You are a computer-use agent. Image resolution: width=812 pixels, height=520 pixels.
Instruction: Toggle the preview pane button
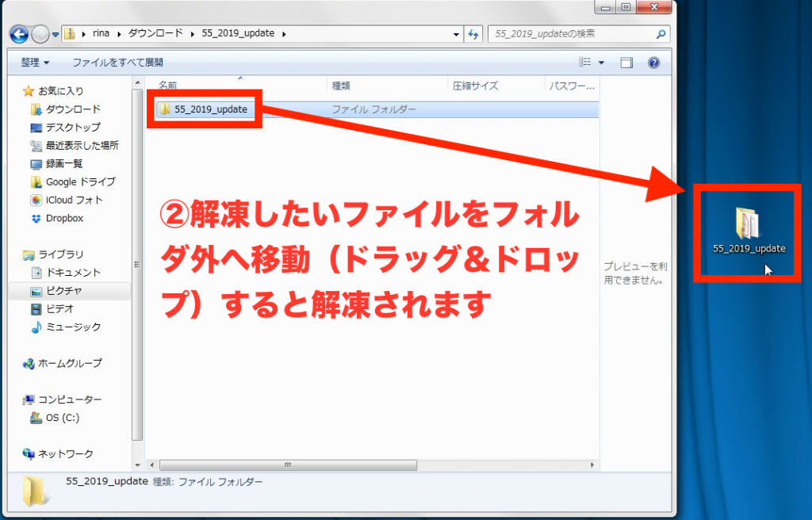pos(626,63)
